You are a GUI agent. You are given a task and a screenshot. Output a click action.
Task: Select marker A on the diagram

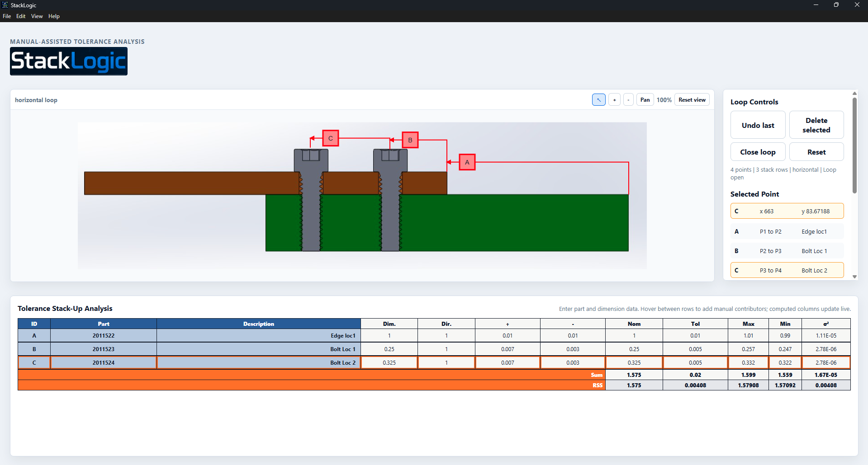[467, 162]
